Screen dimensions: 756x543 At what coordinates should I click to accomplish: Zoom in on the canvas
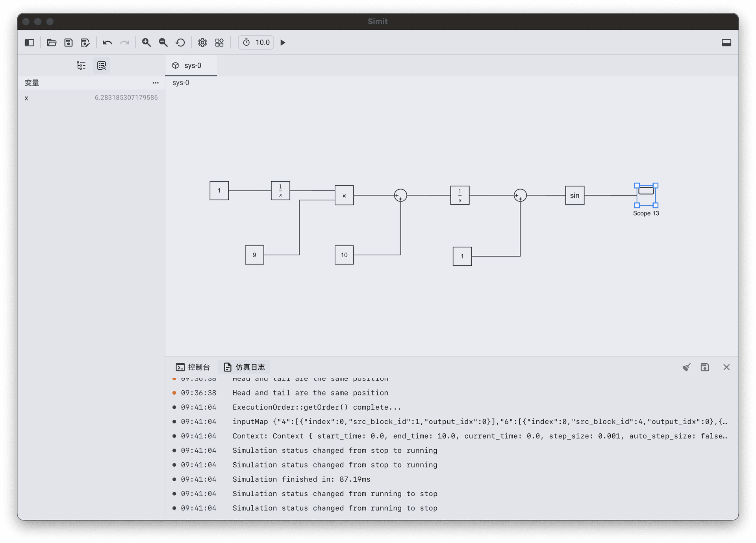pyautogui.click(x=146, y=42)
